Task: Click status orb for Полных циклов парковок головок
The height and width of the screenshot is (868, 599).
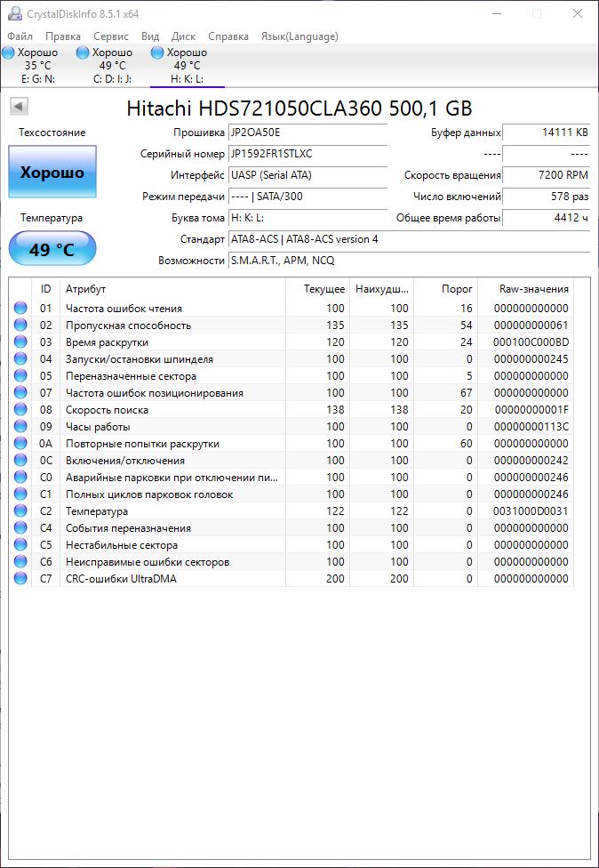Action: pyautogui.click(x=20, y=494)
